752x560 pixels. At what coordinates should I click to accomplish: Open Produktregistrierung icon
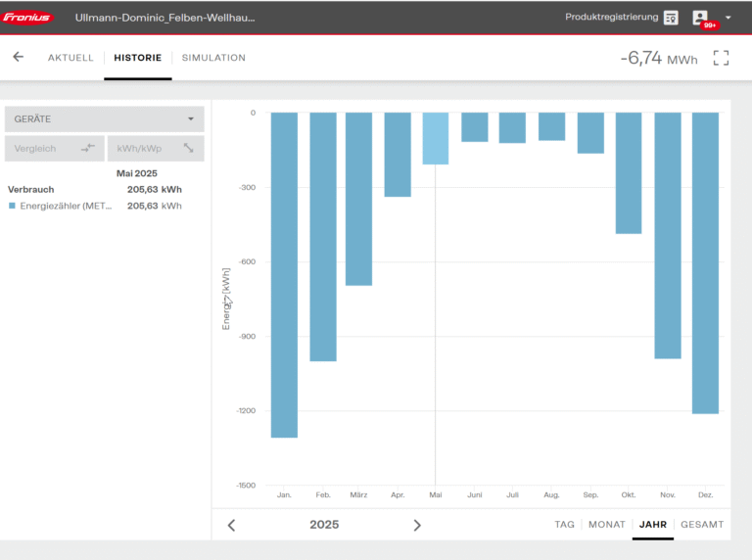(671, 18)
